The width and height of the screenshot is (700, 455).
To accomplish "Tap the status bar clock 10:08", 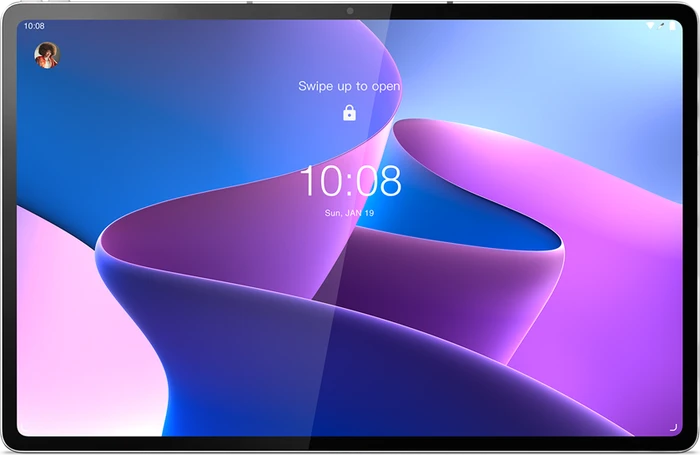I will tap(34, 26).
